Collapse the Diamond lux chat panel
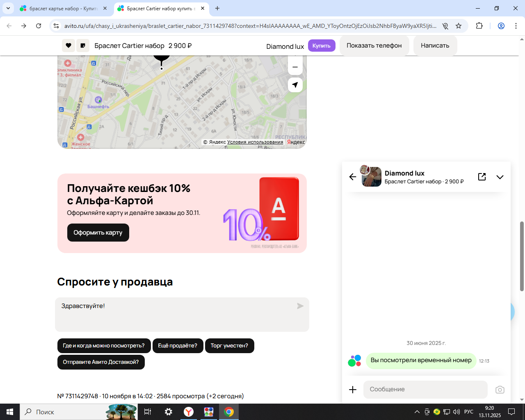Screen dimensions: 525x420 500,177
